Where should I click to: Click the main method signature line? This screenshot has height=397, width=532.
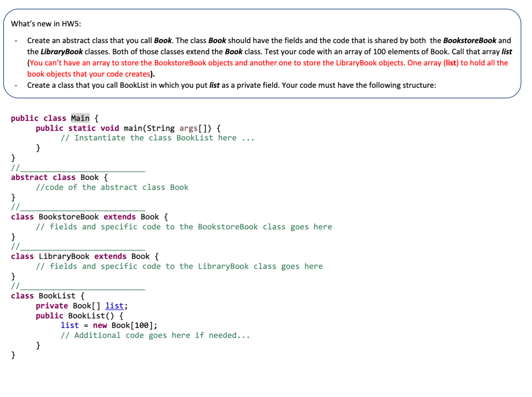pyautogui.click(x=127, y=128)
